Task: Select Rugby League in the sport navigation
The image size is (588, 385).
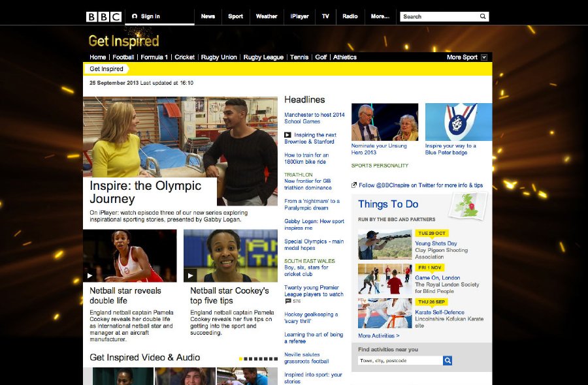Action: (x=263, y=57)
